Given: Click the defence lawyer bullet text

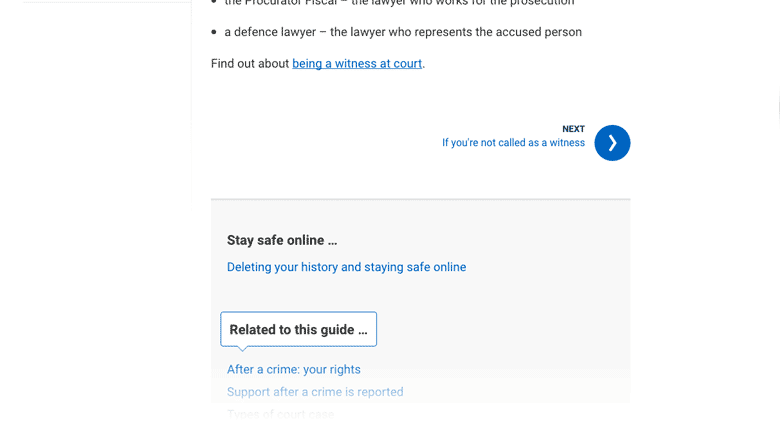Looking at the screenshot, I should [x=402, y=32].
